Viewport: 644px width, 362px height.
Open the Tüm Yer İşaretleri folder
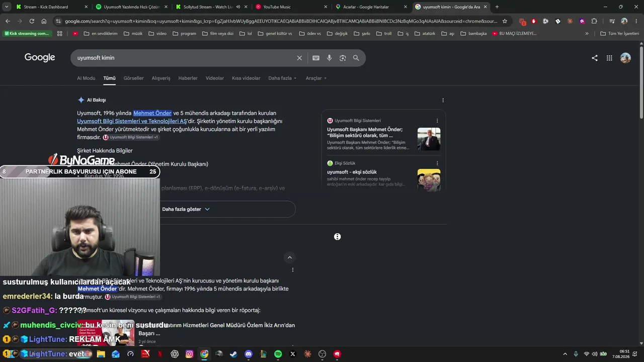pos(620,34)
